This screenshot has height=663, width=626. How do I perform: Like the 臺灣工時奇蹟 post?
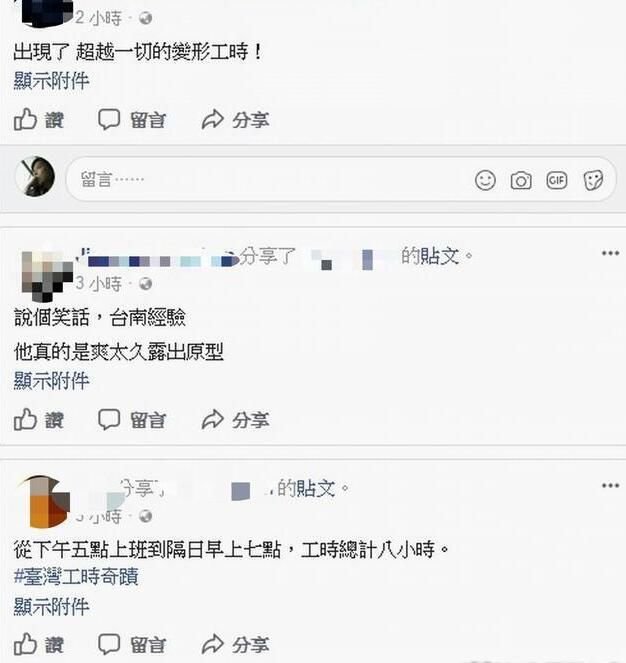pyautogui.click(x=38, y=644)
